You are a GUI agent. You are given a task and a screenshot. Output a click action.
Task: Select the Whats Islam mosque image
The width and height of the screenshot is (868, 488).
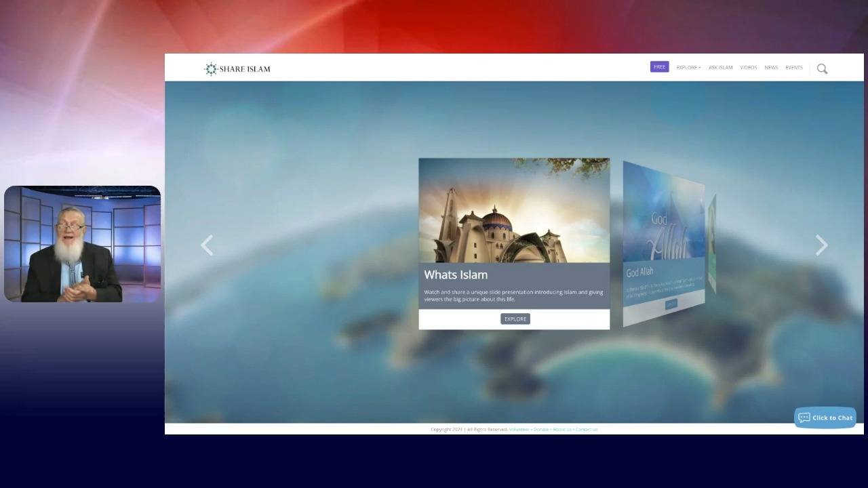[514, 210]
